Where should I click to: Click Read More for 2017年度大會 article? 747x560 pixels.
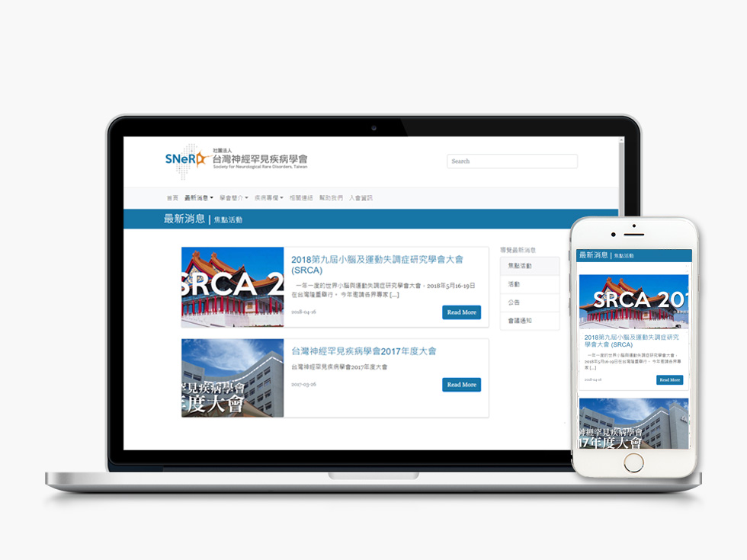pos(461,385)
